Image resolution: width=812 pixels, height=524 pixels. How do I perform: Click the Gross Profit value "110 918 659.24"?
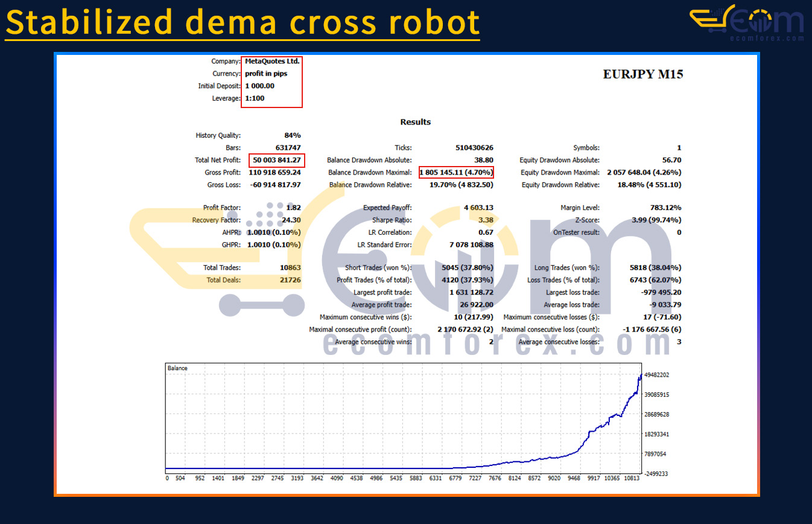pos(274,172)
